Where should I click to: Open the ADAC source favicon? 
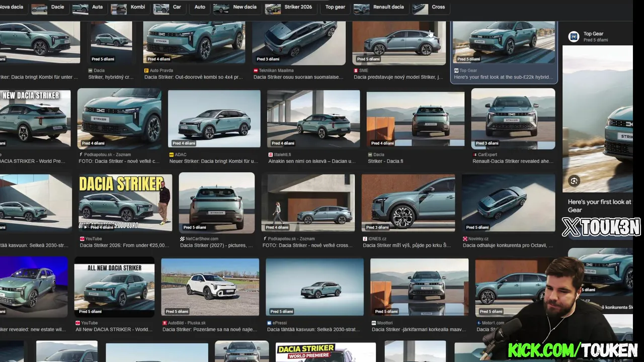pos(172,154)
